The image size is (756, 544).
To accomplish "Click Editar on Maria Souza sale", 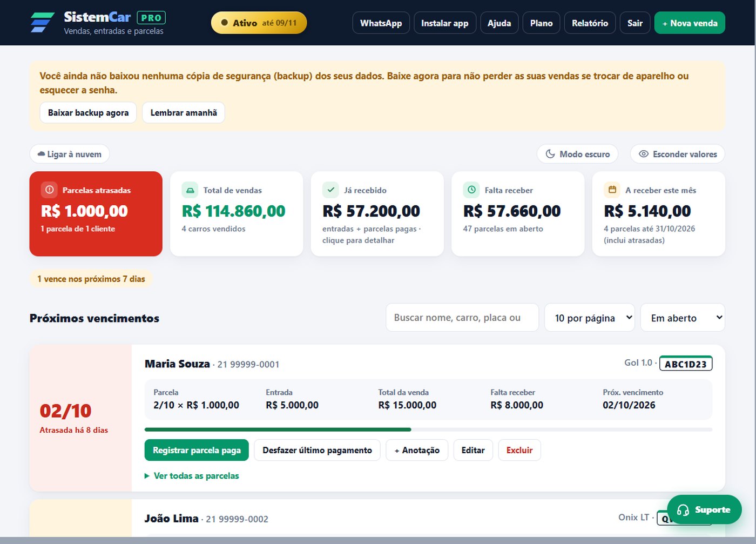I will pos(473,450).
